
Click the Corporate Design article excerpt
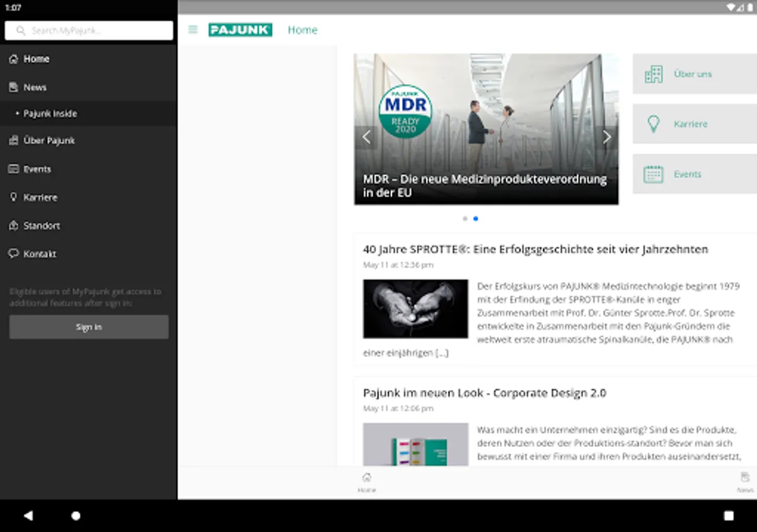[x=608, y=443]
